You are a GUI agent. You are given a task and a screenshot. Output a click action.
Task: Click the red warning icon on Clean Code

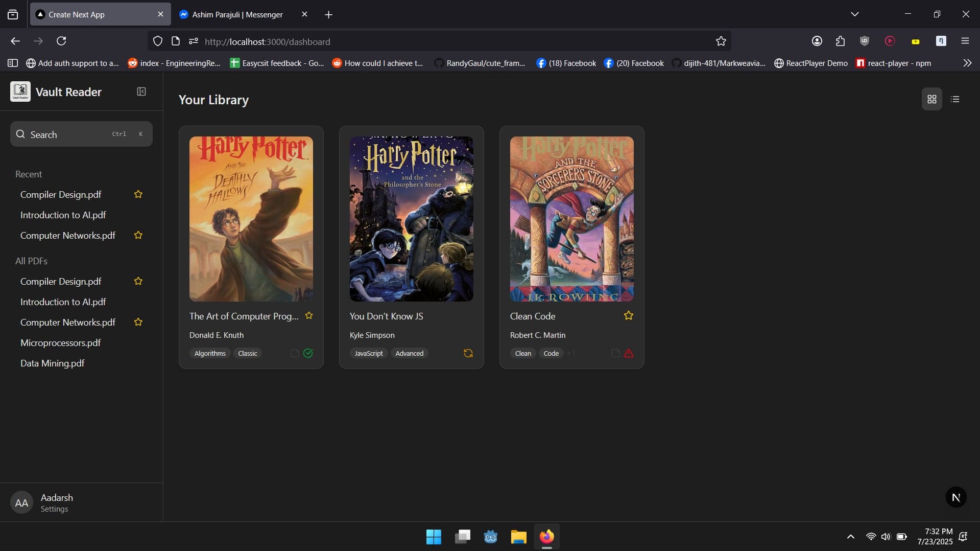click(x=629, y=353)
